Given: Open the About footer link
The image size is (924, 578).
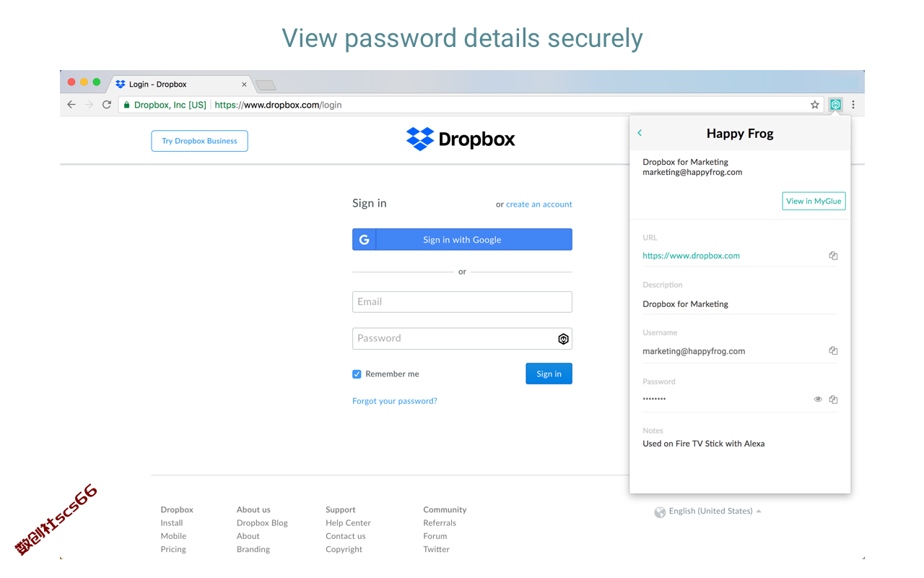Looking at the screenshot, I should (x=248, y=536).
